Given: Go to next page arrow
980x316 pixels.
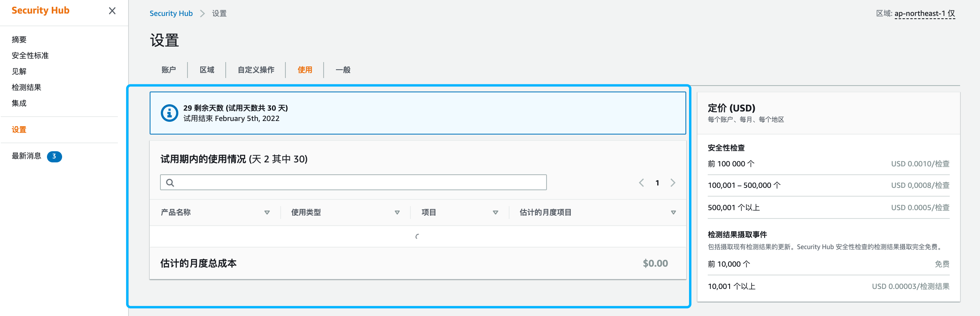Looking at the screenshot, I should [673, 183].
